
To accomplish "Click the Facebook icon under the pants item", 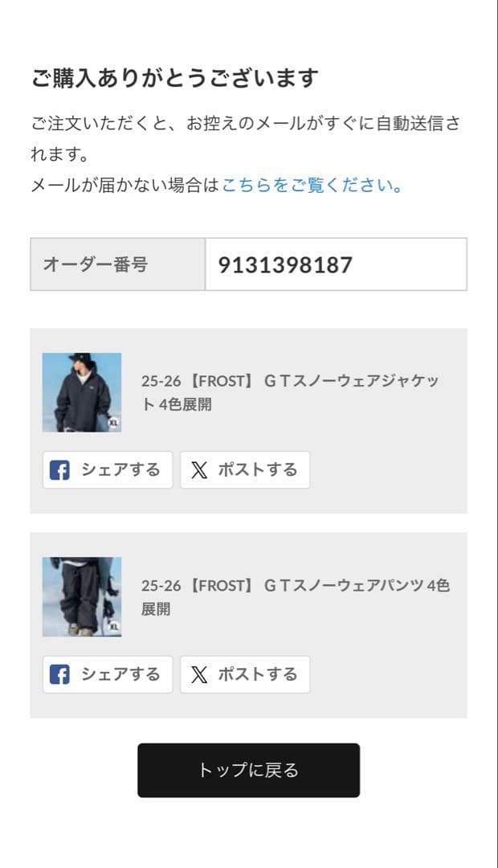I will (59, 674).
